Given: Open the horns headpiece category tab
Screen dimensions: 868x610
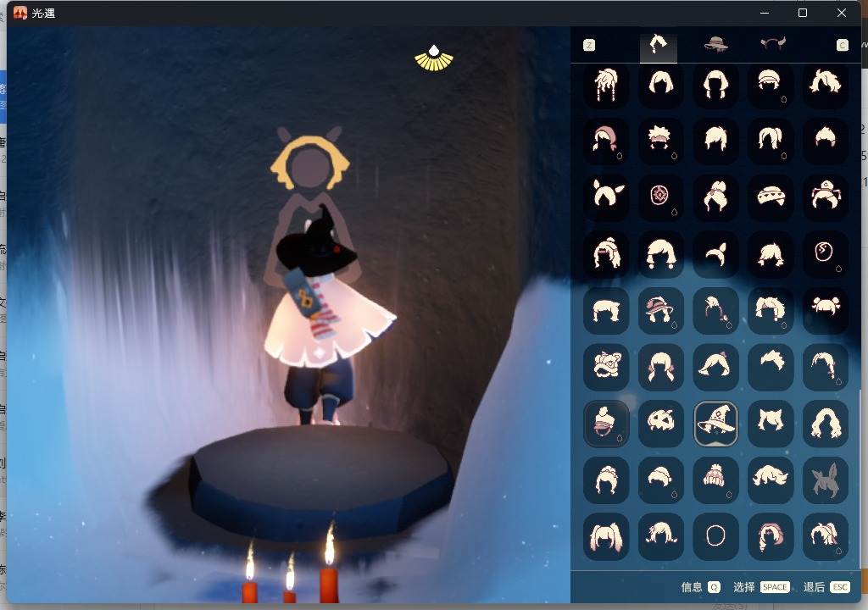Looking at the screenshot, I should pyautogui.click(x=773, y=44).
